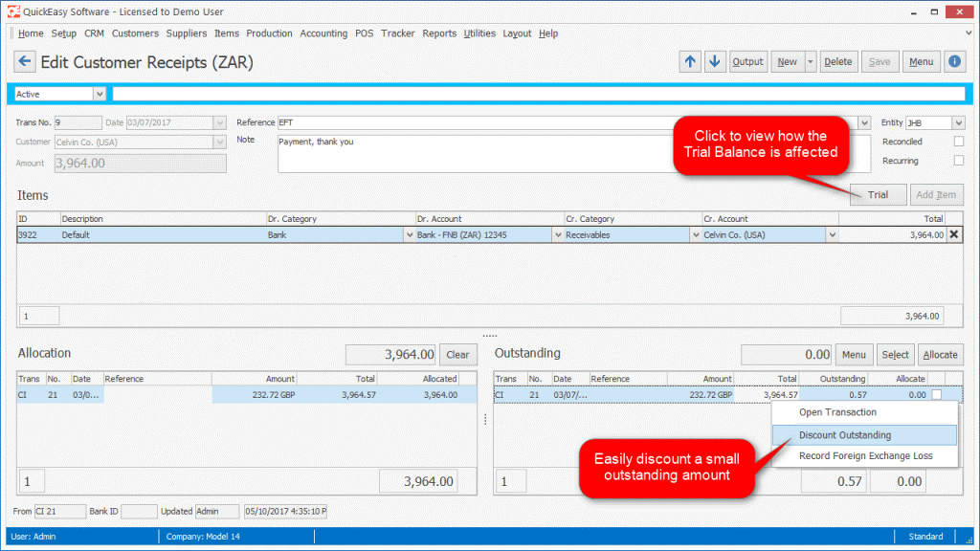Screen dimensions: 980x551
Task: Open the Active status dropdown
Action: 99,94
